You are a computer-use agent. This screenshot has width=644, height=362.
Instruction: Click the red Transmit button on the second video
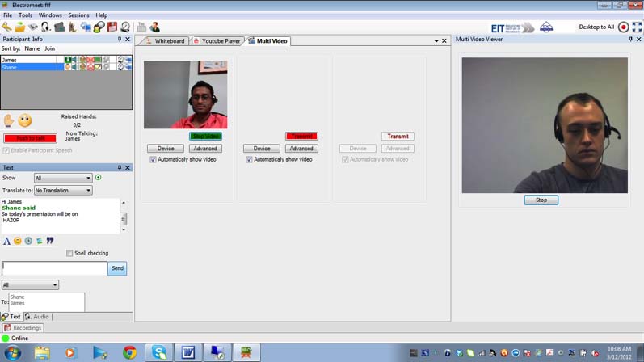click(x=301, y=136)
